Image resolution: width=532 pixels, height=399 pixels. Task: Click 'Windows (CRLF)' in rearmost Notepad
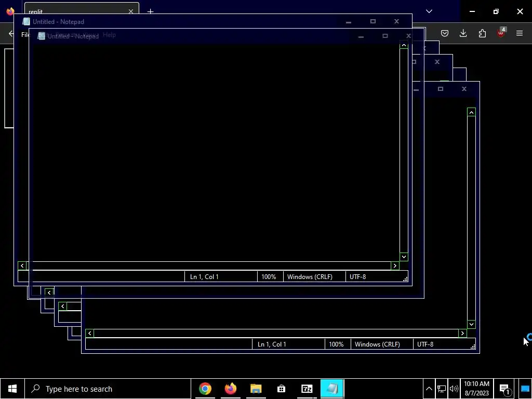coord(377,344)
